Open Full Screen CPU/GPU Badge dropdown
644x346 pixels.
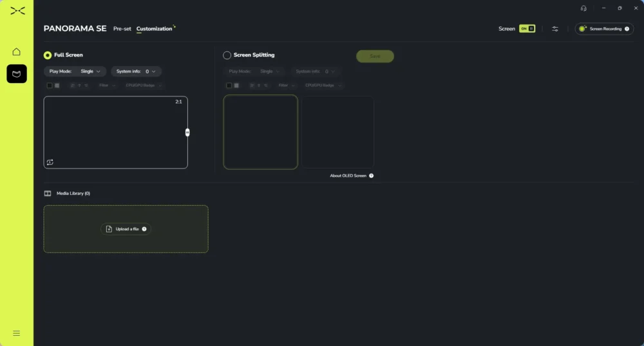tap(144, 86)
